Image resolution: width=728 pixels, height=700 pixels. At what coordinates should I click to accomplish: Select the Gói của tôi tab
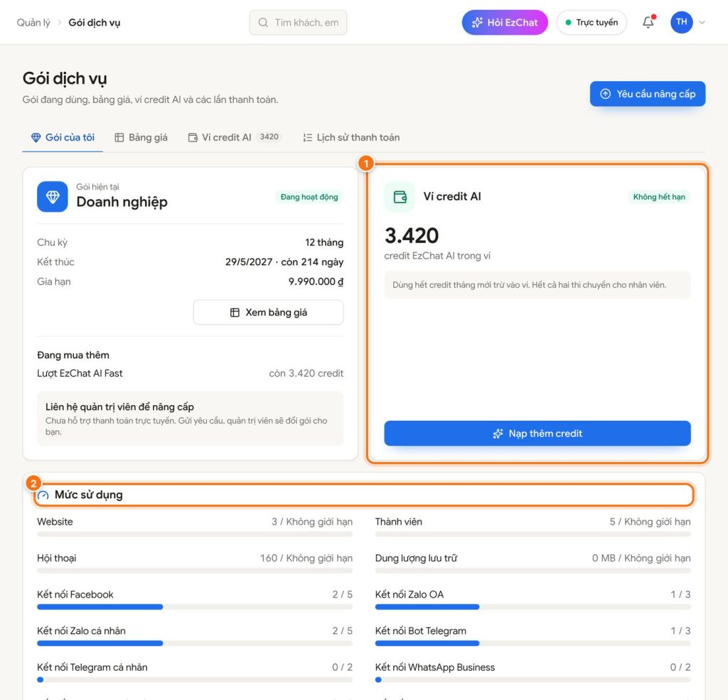[63, 137]
